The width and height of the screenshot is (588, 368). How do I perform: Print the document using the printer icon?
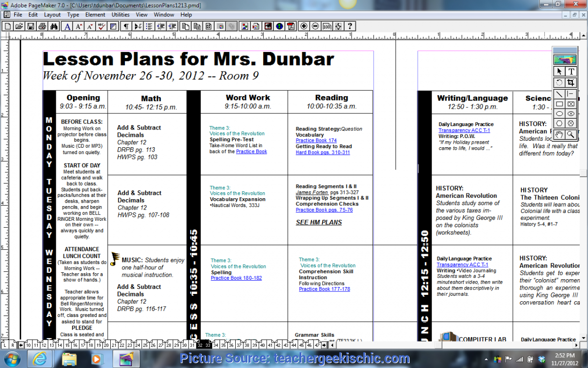pyautogui.click(x=43, y=26)
